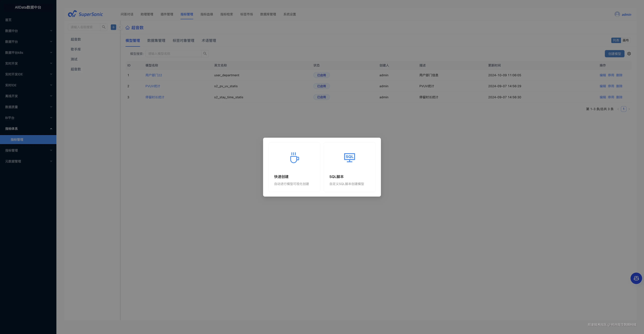Click the coffee cup quick-create icon
This screenshot has height=334, width=644.
coord(294,158)
